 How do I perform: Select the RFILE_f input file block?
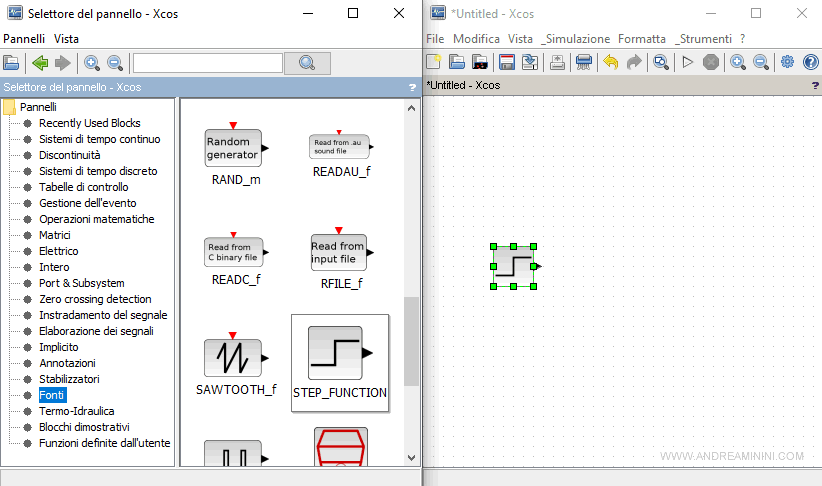click(341, 259)
